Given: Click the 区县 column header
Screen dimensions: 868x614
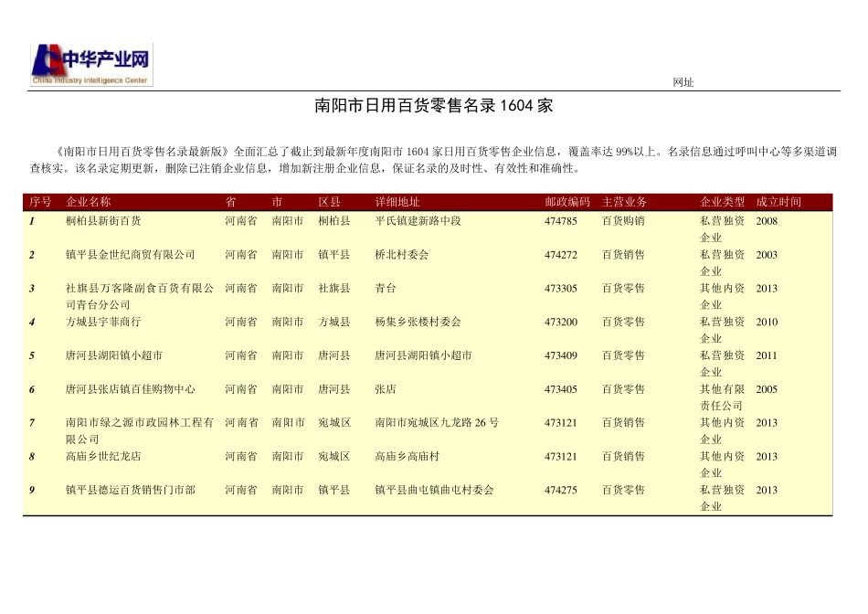Looking at the screenshot, I should pyautogui.click(x=329, y=202).
